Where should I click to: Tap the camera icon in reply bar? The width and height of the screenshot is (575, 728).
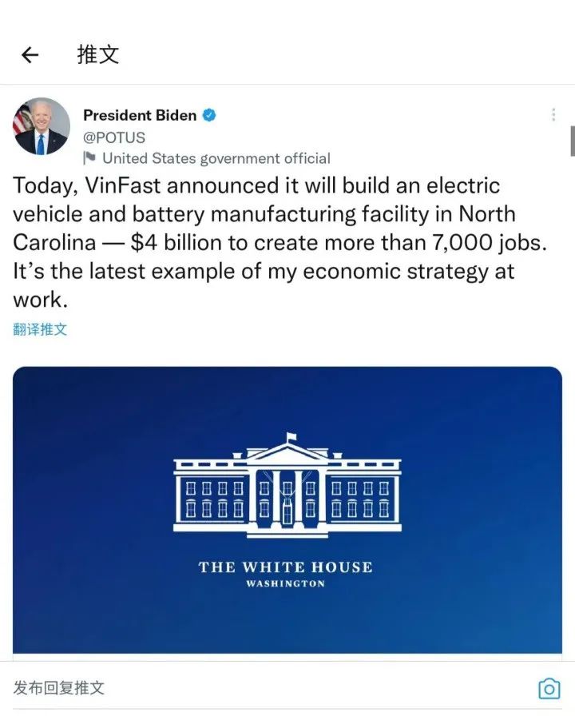(x=549, y=689)
